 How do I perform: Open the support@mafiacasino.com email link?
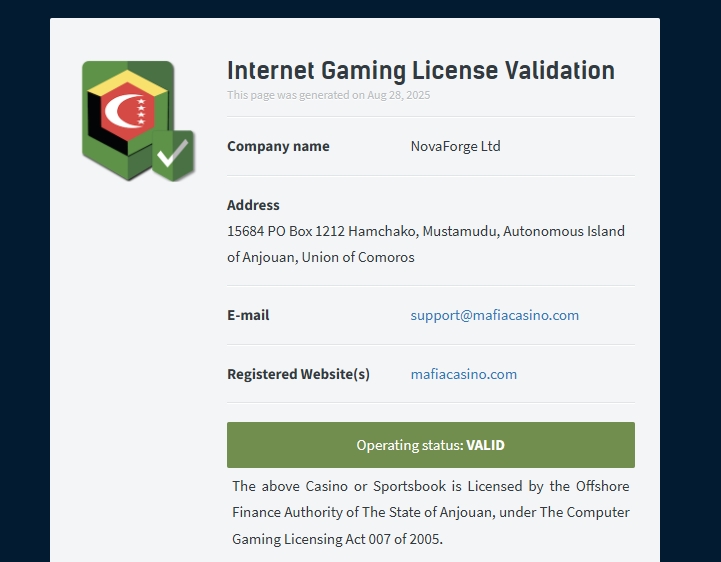[x=494, y=315]
